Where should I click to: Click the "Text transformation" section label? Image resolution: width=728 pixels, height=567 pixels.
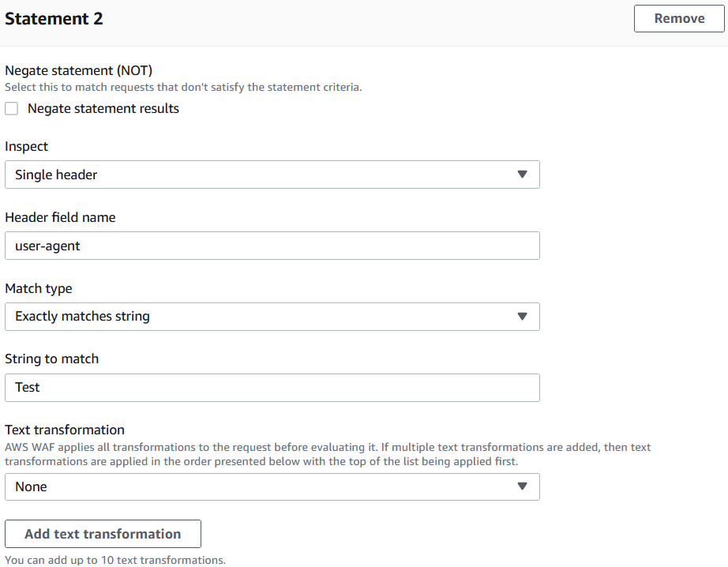click(x=65, y=430)
